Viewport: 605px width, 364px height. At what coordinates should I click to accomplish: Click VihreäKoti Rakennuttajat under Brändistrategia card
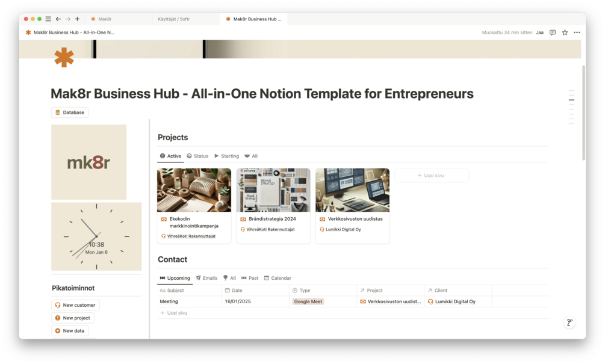pyautogui.click(x=268, y=229)
